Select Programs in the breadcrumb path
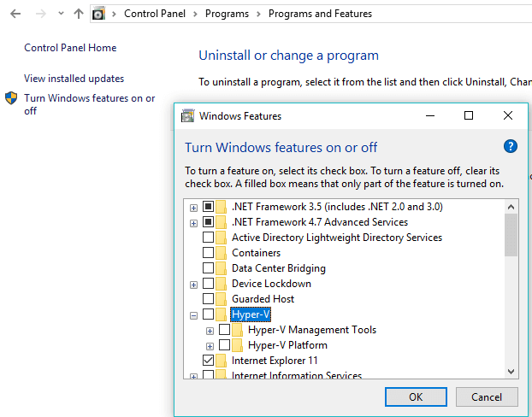 [227, 14]
